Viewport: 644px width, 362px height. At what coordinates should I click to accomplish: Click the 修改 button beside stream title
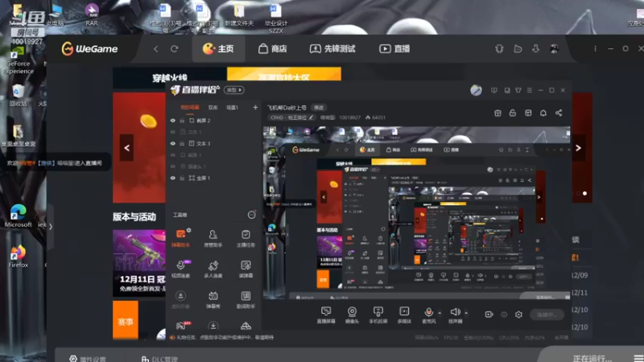(x=319, y=108)
